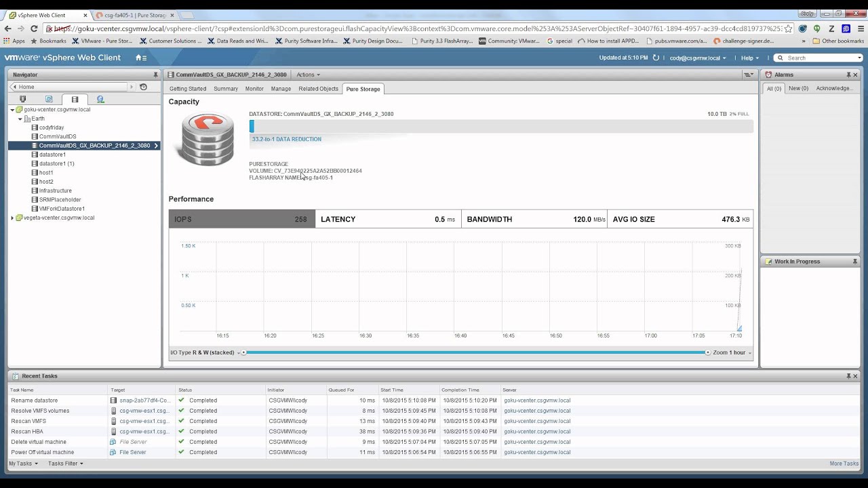
Task: Open Tasks Filter dropdown
Action: pos(65,464)
